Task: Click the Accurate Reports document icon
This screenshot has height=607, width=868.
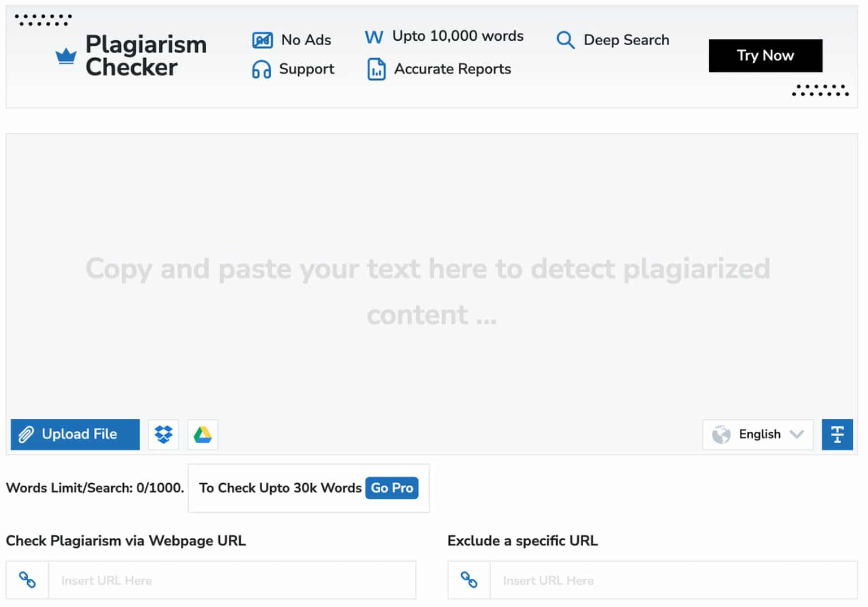Action: (x=376, y=69)
